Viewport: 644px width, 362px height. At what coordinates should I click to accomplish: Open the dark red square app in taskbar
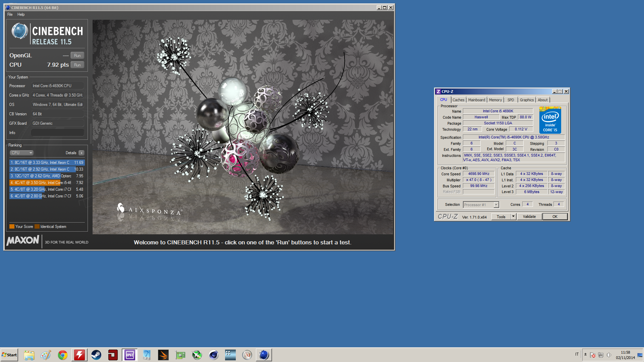click(x=113, y=355)
